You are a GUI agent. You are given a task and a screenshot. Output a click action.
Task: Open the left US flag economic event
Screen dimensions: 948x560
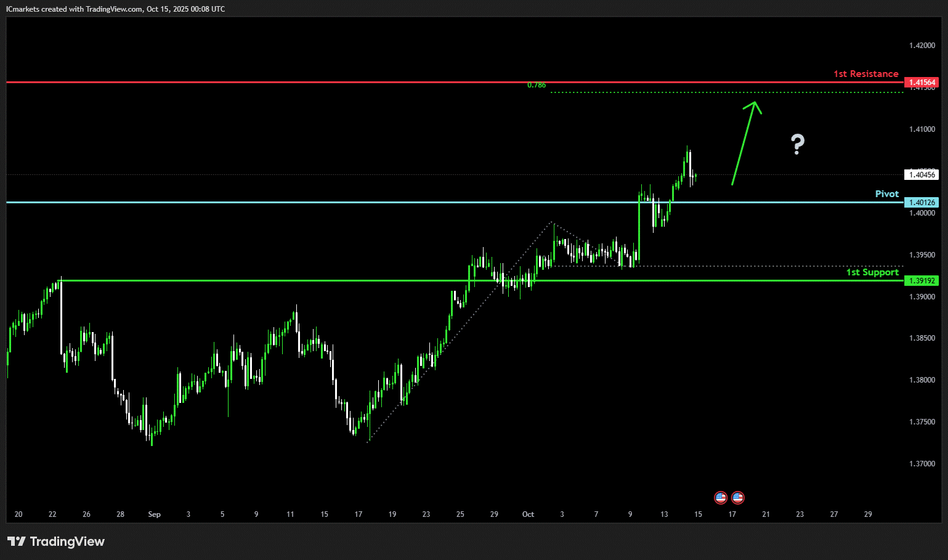click(x=720, y=497)
